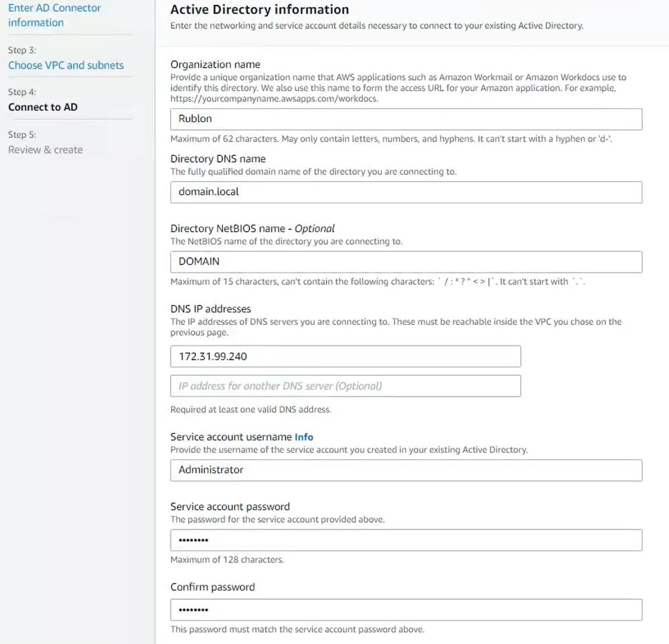
Task: Select the NetBIOS name field showing DOMAIN
Action: tap(406, 262)
